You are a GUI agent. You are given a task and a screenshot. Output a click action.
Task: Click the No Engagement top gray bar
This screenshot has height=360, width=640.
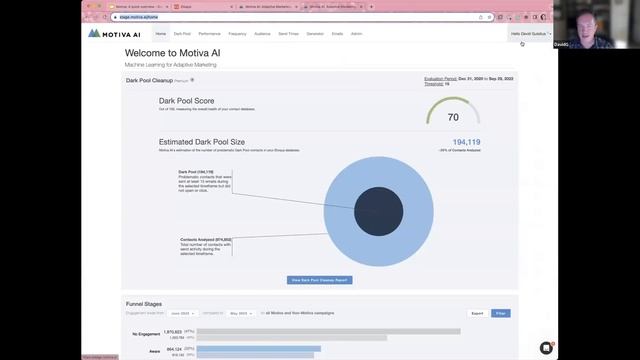329,331
